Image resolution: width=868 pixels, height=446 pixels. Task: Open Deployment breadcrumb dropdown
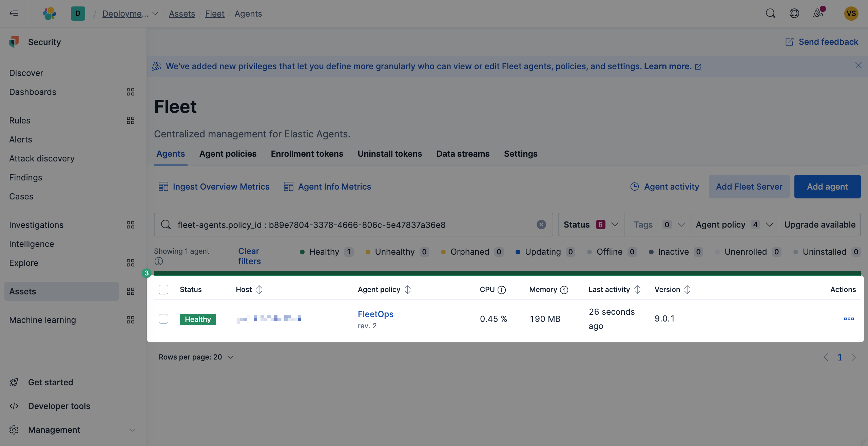(130, 14)
